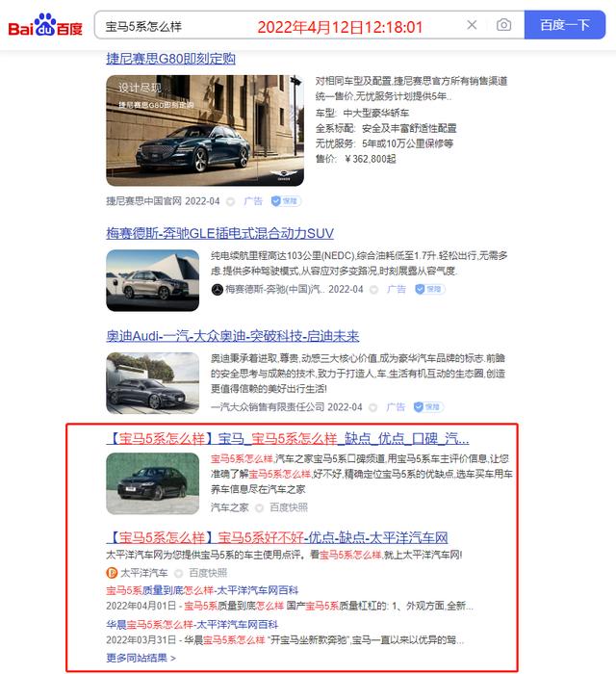
Task: Click the 广告 label in the 一汽大众 result
Action: pyautogui.click(x=396, y=407)
